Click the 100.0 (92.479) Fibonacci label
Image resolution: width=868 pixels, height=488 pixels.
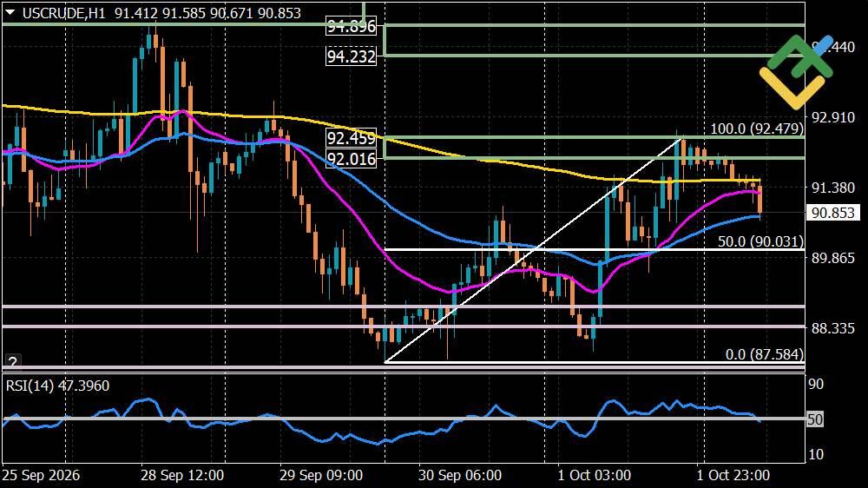(x=756, y=129)
